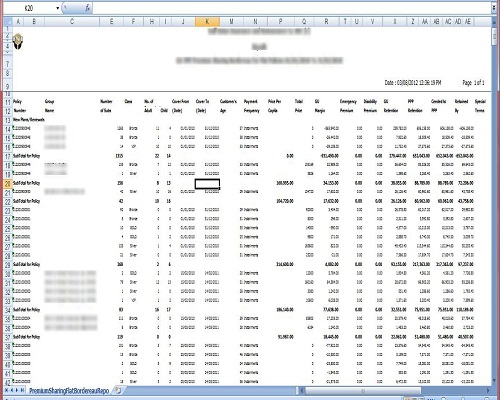
Task: Select row 42 header
Action: 8,382
